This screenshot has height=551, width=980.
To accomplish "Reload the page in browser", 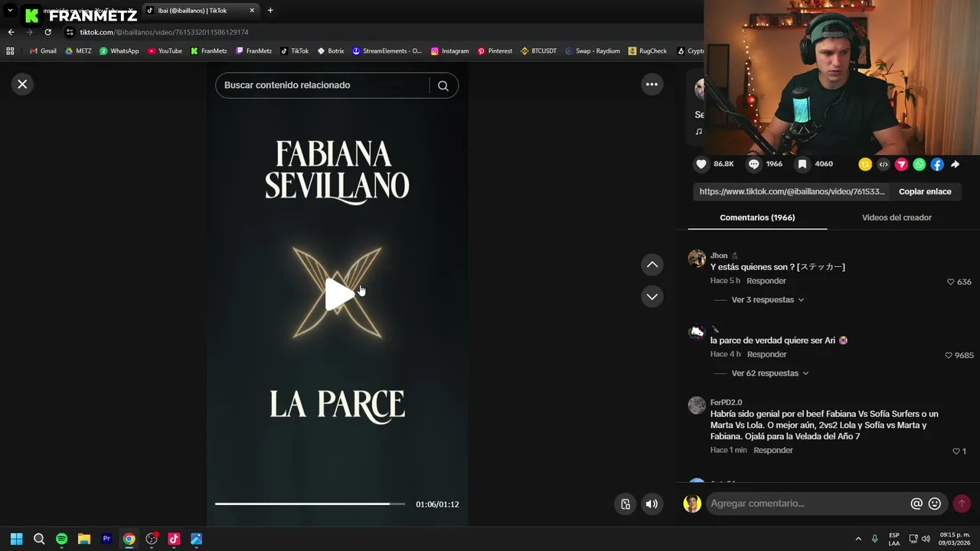I will pos(47,32).
